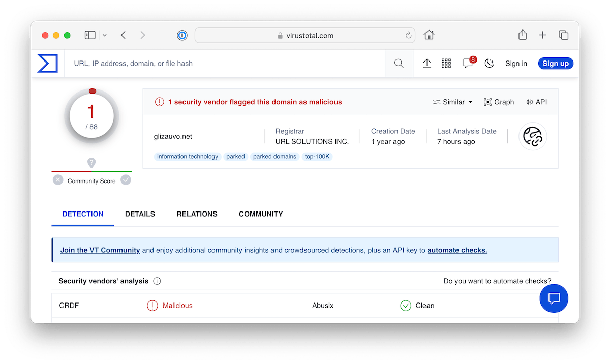Click the Sign up button
The height and width of the screenshot is (364, 610).
pos(556,64)
